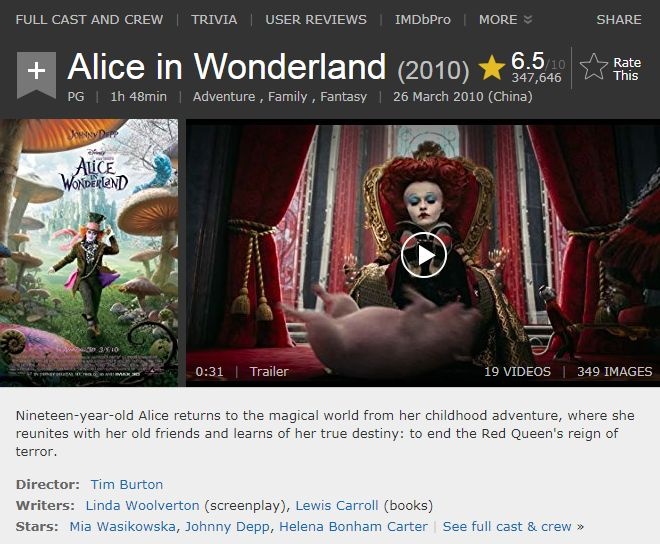Click the SHARE button

pos(619,19)
